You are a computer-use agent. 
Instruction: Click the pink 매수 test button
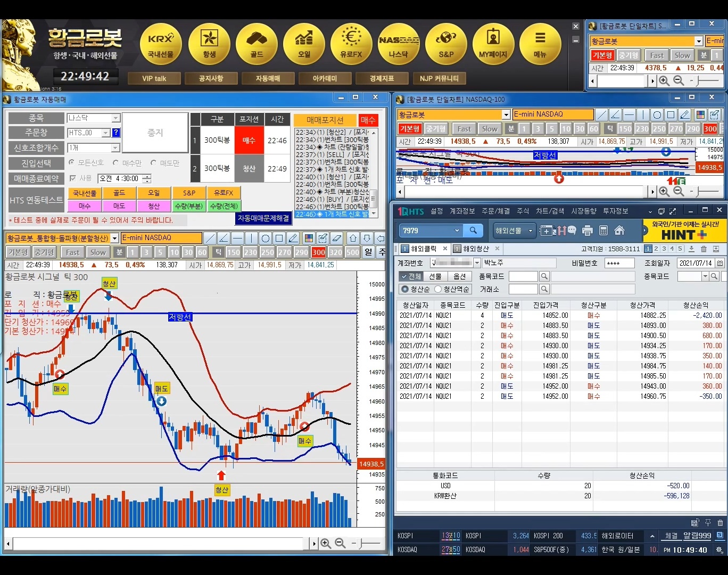[x=85, y=206]
